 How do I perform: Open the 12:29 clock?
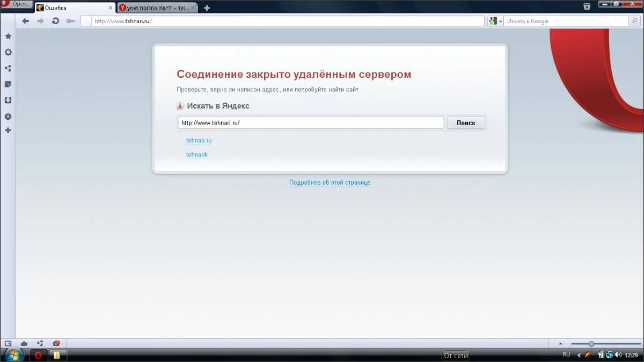(x=632, y=355)
